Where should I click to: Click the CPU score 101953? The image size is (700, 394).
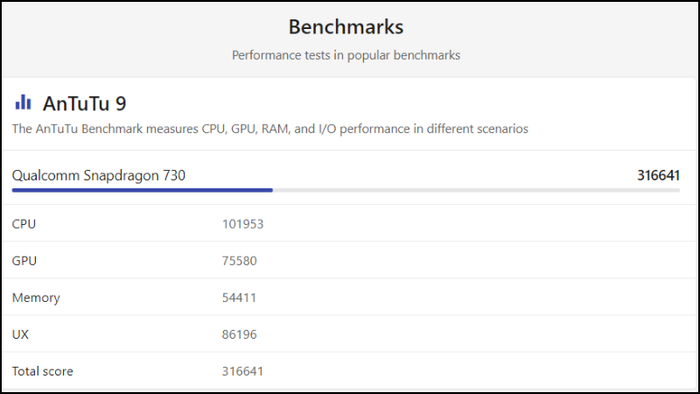tap(243, 224)
